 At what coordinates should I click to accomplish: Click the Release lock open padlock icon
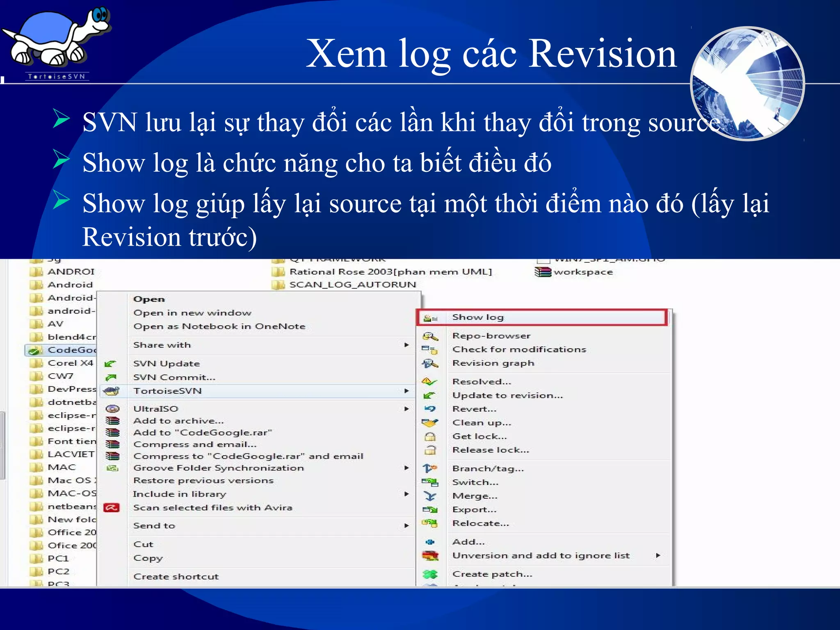[429, 450]
